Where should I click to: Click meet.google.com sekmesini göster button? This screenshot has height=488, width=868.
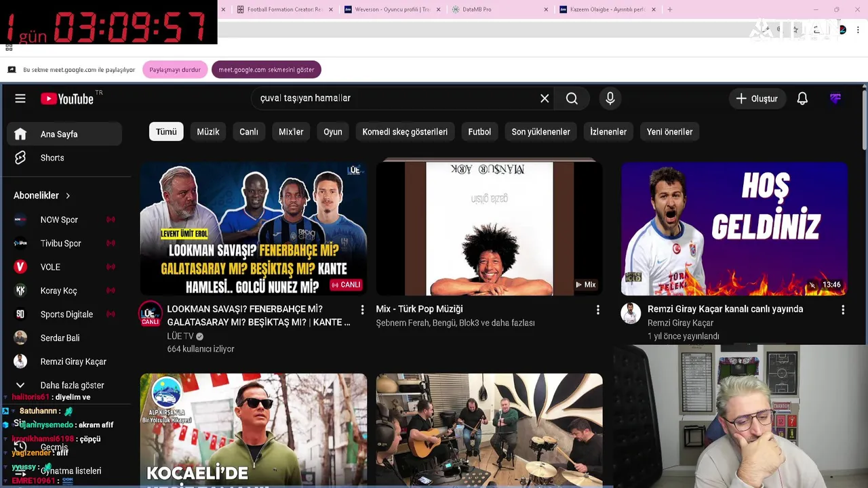click(267, 70)
